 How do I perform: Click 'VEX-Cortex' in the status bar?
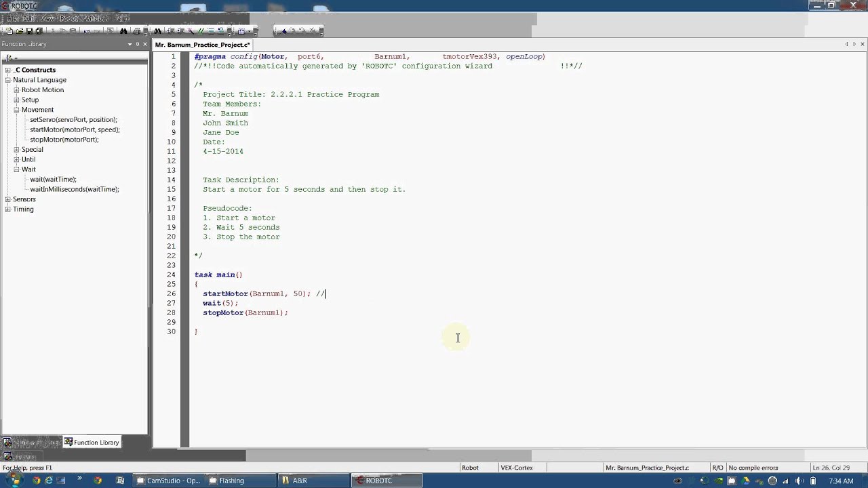(x=516, y=468)
